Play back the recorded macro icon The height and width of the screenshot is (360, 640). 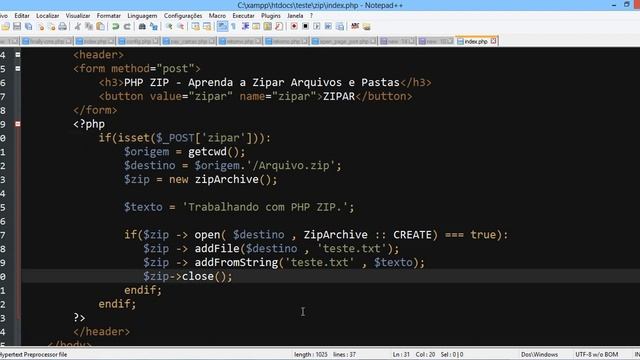(317, 27)
